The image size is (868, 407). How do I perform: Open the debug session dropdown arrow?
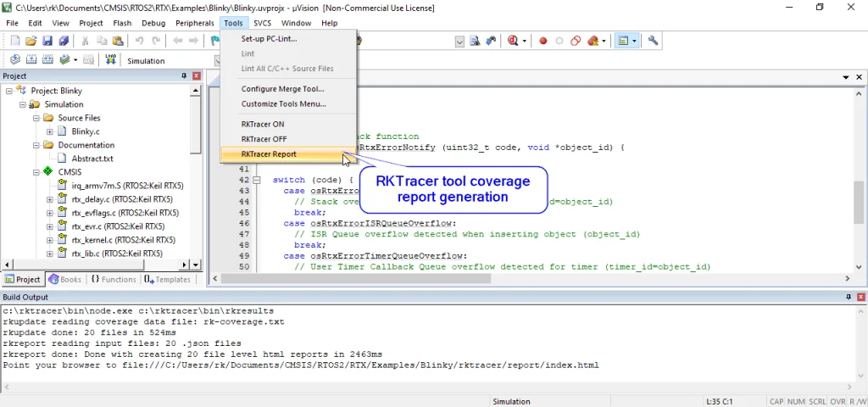(x=524, y=41)
